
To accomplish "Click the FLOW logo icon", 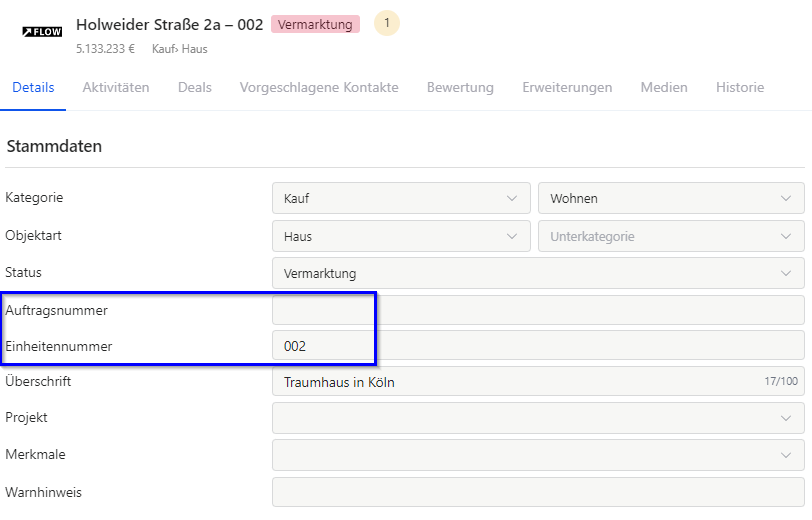I will [42, 32].
